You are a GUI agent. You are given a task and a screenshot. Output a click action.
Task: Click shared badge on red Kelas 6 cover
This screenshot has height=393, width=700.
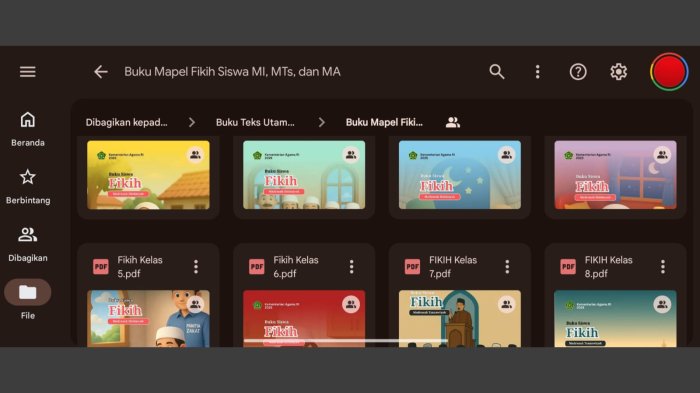[x=351, y=305]
